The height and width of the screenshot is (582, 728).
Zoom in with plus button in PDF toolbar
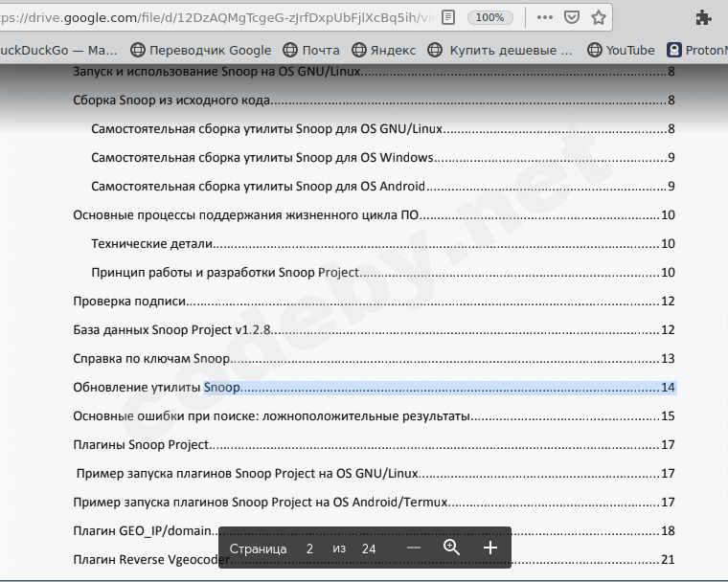[x=490, y=548]
